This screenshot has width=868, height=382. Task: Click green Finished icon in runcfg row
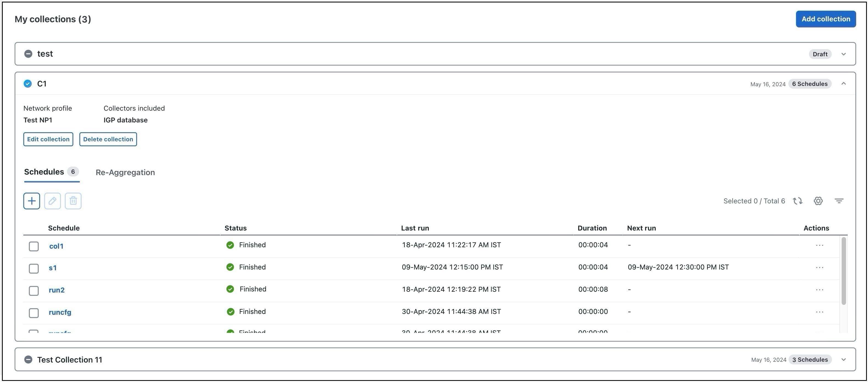coord(230,312)
